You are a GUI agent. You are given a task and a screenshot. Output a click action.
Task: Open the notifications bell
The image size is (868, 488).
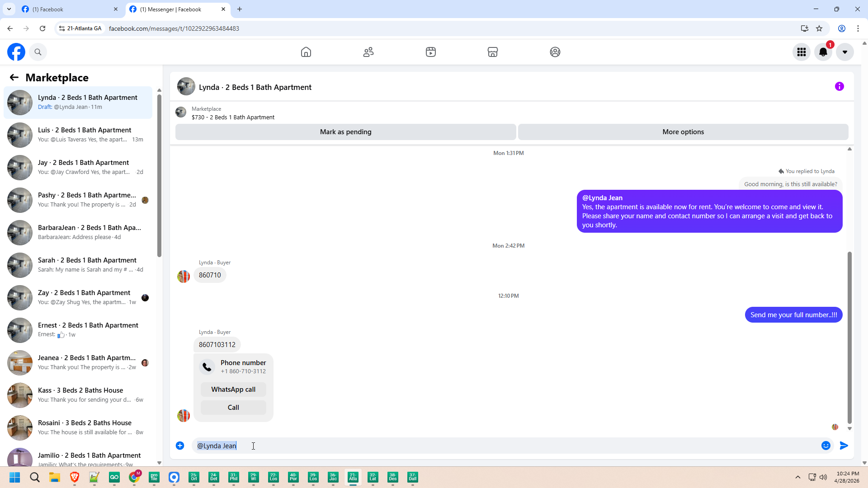tap(823, 52)
